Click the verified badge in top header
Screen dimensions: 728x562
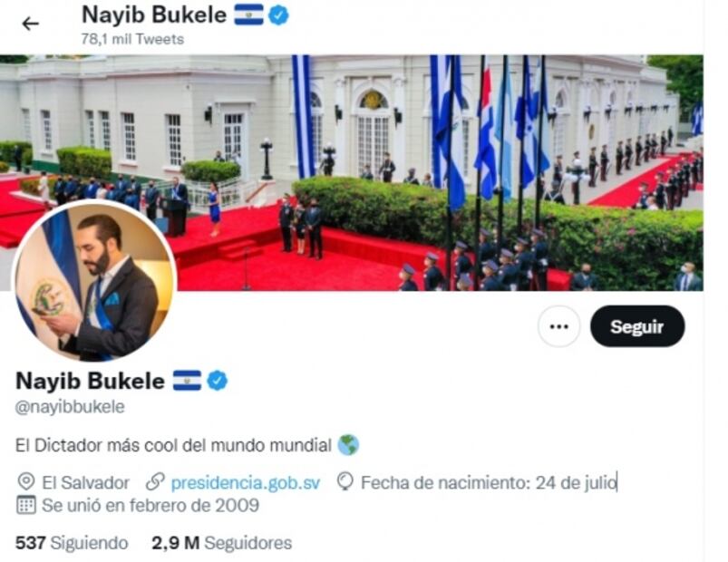[278, 15]
